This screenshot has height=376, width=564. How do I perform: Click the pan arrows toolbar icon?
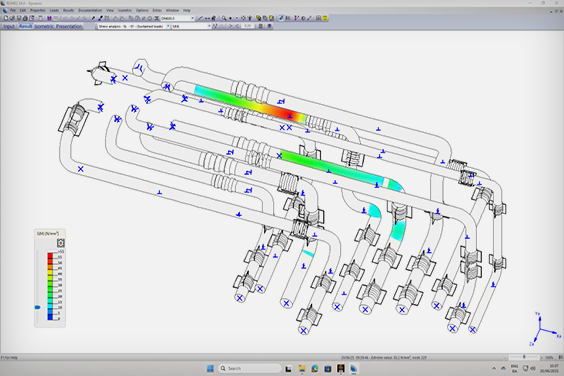point(243,18)
